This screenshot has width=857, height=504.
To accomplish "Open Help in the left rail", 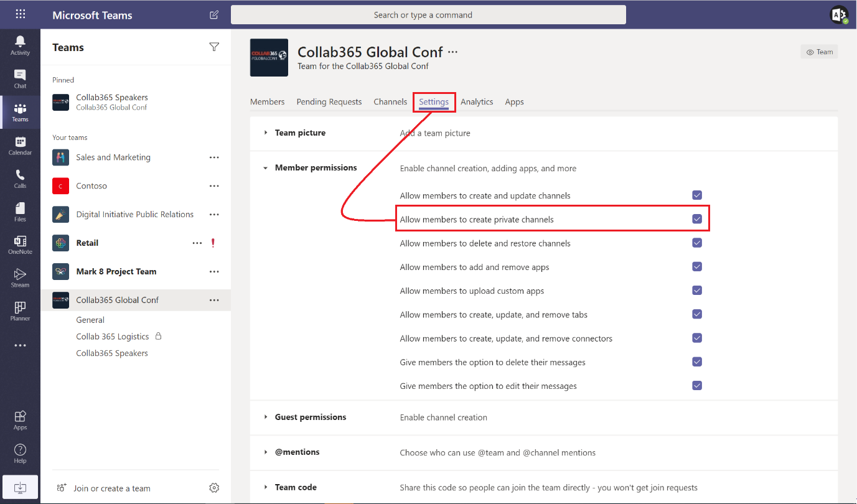I will 20,454.
